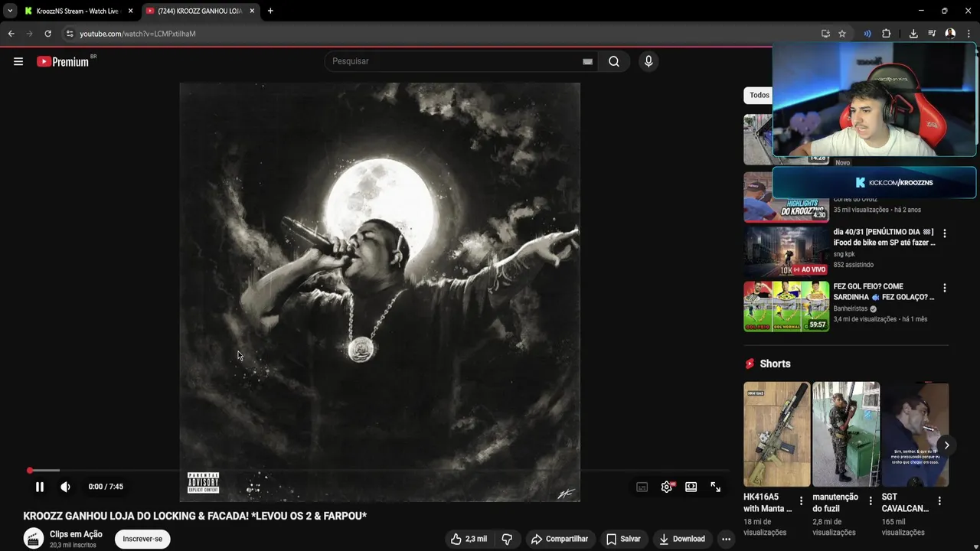Switch to theater mode
This screenshot has height=551, width=980.
tap(691, 487)
